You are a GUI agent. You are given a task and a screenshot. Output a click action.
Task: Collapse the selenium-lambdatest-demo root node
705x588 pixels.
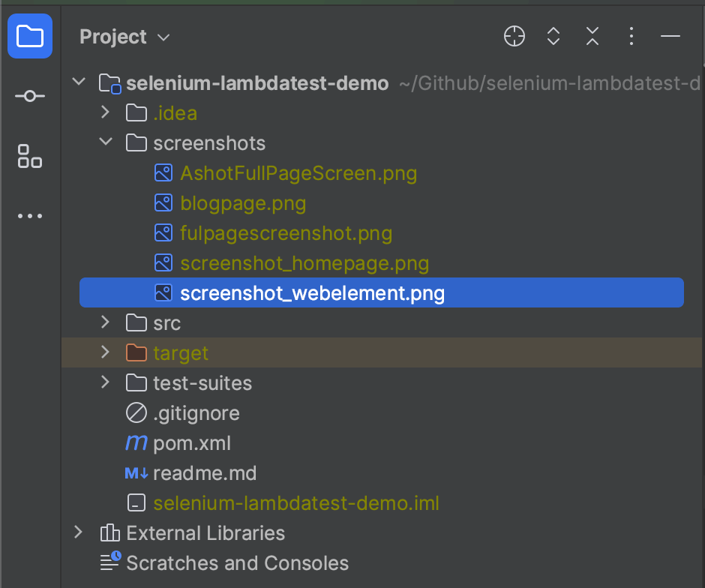coord(79,82)
